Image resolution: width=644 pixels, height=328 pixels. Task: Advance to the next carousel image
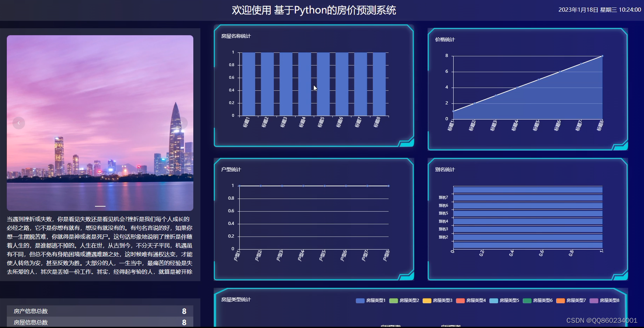pos(181,123)
